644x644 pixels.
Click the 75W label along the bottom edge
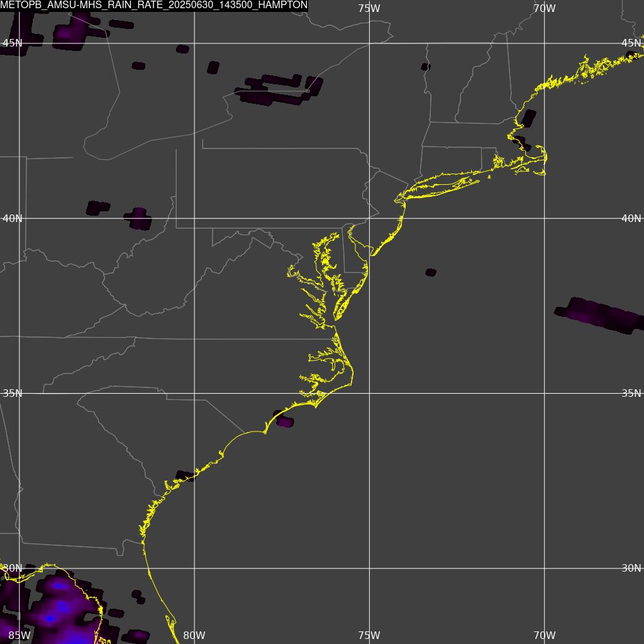coord(369,635)
